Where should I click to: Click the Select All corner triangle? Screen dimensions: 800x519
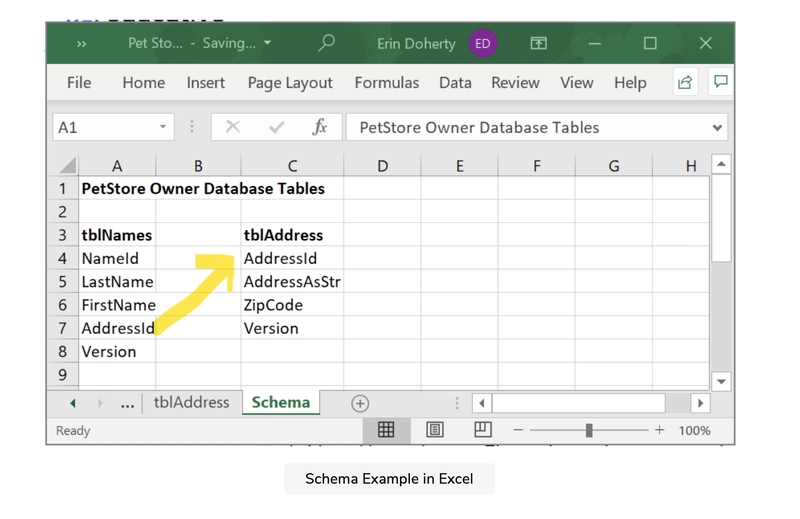point(67,165)
